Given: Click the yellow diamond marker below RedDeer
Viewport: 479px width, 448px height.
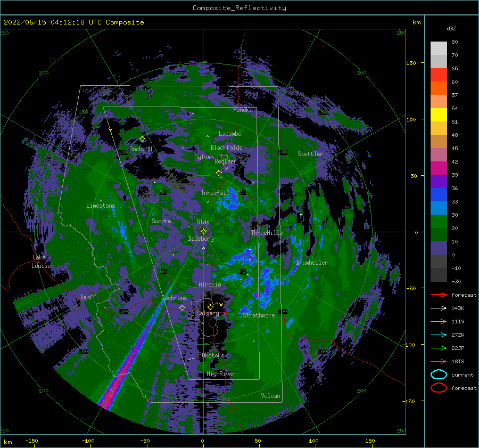Looking at the screenshot, I should [219, 173].
